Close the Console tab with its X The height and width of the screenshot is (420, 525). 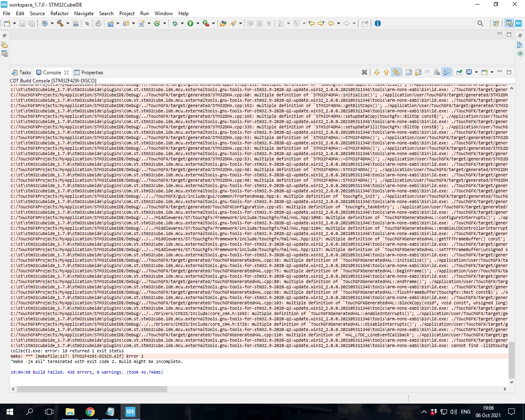pos(66,72)
